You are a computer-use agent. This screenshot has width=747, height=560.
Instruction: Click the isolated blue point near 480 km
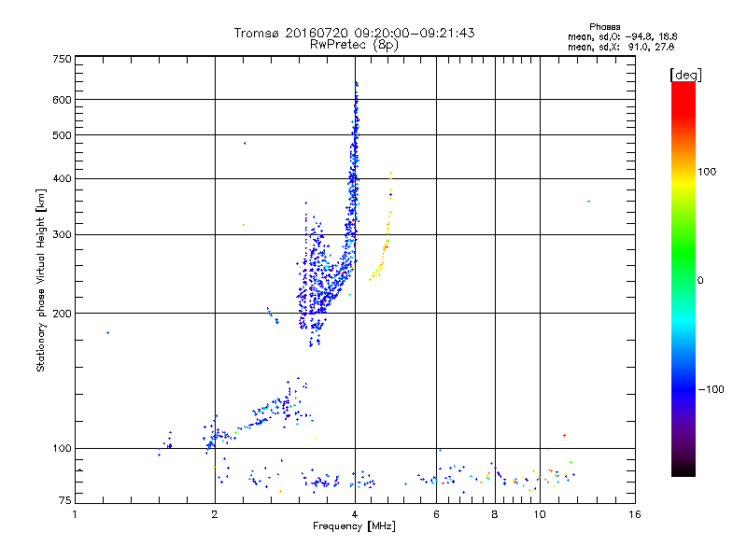(x=245, y=143)
